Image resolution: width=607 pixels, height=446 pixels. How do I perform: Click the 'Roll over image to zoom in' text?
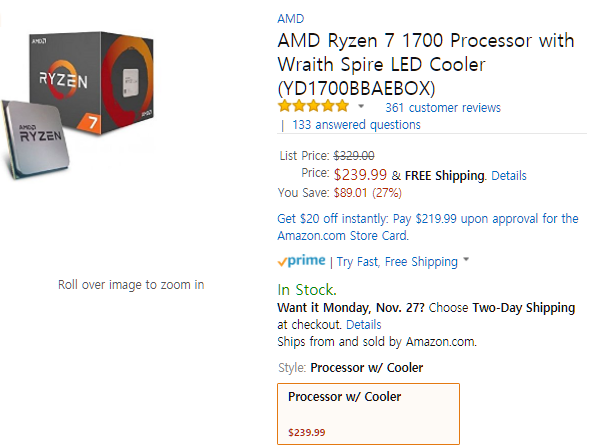131,285
